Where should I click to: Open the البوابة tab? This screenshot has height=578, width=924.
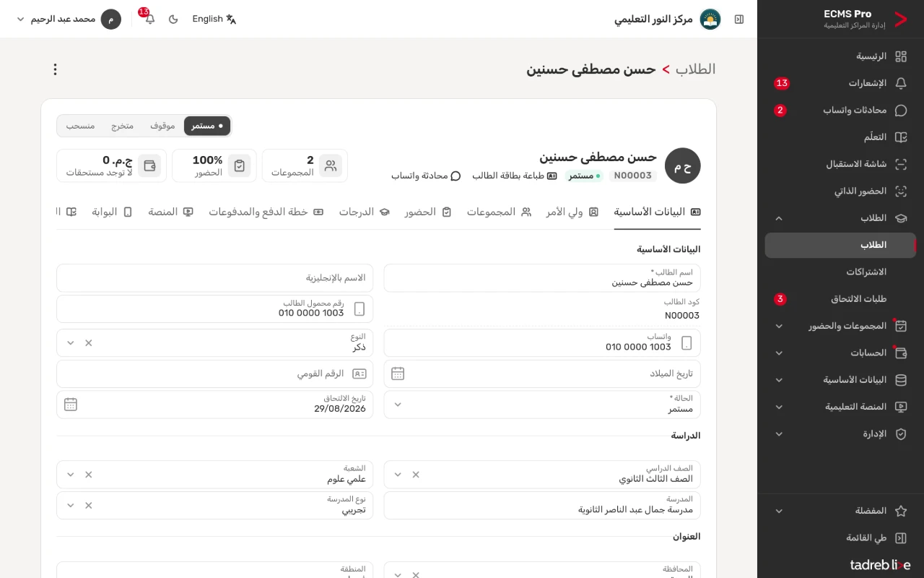[x=112, y=212]
